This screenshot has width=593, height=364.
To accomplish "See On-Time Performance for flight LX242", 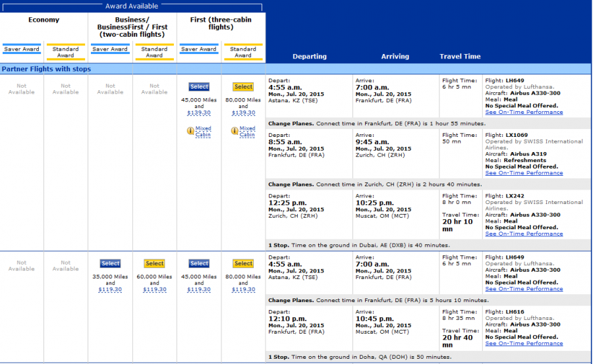I will click(x=524, y=234).
